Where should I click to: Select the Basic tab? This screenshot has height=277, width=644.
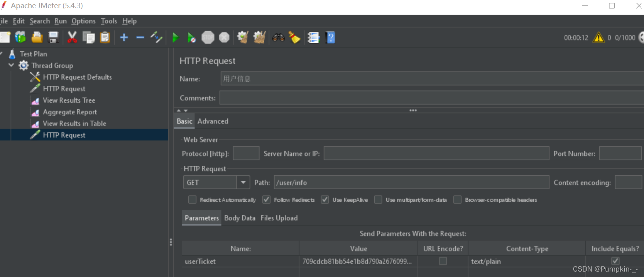coord(184,121)
